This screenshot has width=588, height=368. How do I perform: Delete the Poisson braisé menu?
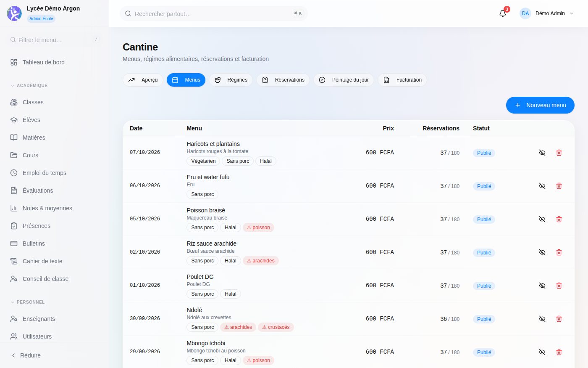tap(559, 219)
